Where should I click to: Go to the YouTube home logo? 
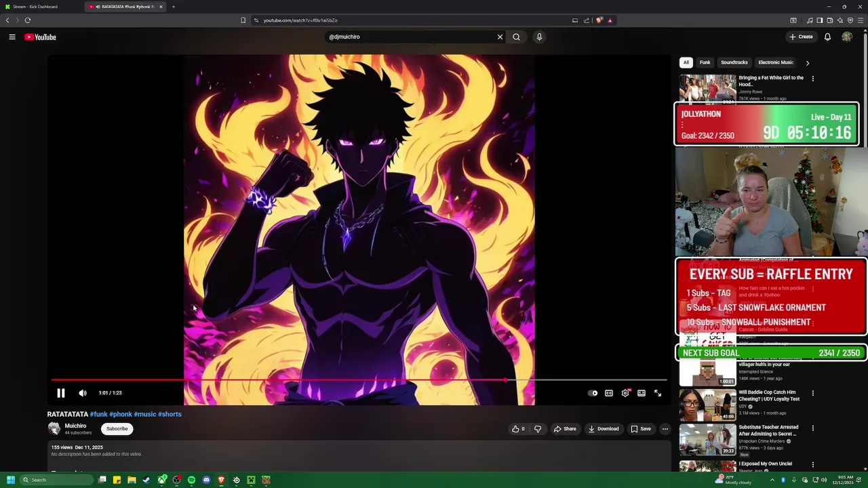40,37
